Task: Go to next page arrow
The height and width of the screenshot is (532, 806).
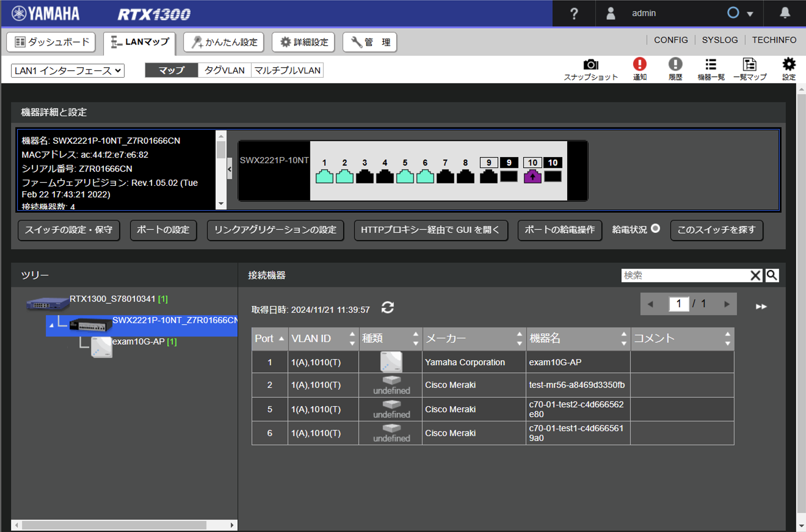Action: 727,304
